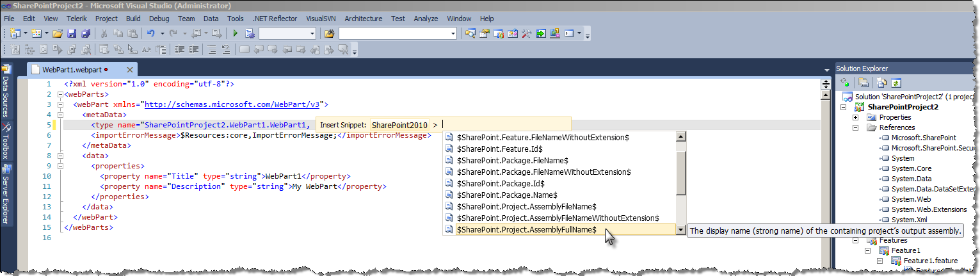Collapse the References node in Solution Explorer

[x=855, y=127]
